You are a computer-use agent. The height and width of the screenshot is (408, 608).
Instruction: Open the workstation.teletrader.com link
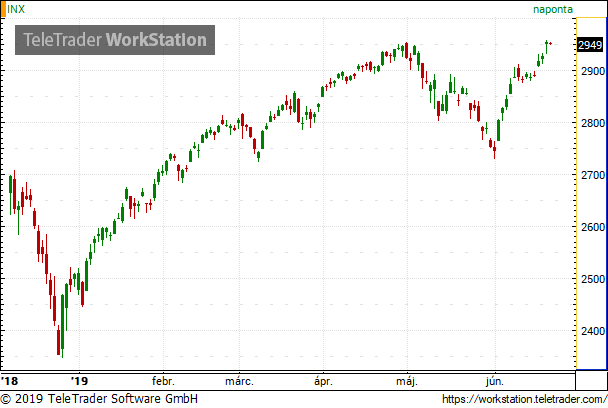tap(524, 399)
